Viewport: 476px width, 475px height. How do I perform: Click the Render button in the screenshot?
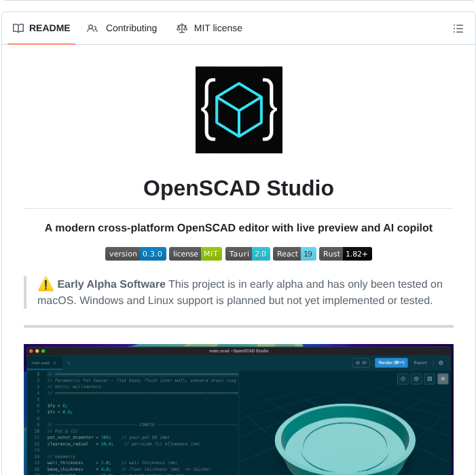(x=391, y=363)
